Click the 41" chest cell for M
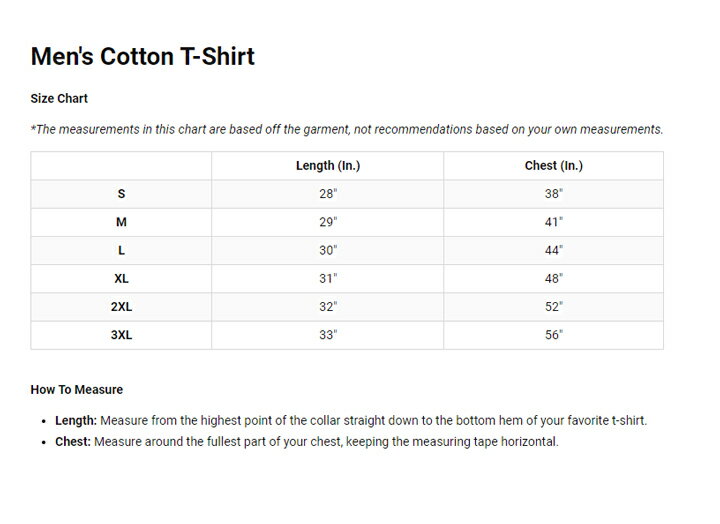Image resolution: width=720 pixels, height=524 pixels. (553, 222)
